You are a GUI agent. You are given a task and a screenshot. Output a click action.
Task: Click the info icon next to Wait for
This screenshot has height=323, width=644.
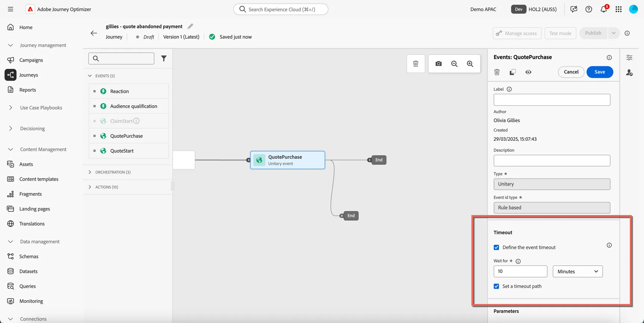(x=518, y=261)
